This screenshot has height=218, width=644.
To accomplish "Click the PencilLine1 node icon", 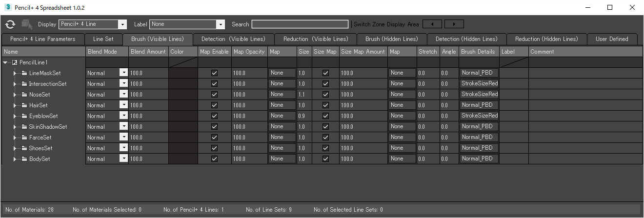I will tap(15, 62).
